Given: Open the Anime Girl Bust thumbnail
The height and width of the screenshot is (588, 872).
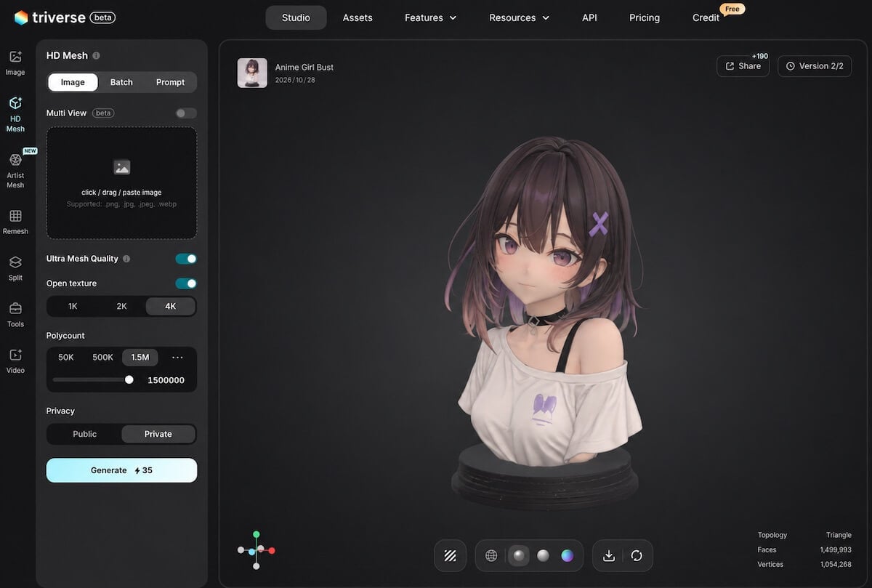Looking at the screenshot, I should [252, 73].
